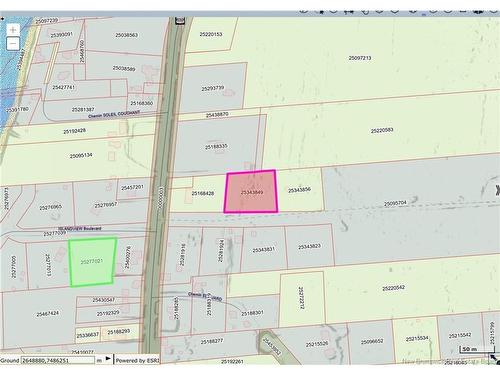Click parcel label 25096652

372,342
